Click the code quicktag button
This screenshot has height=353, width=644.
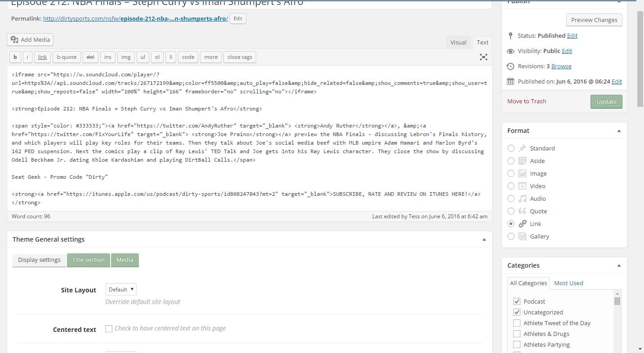pyautogui.click(x=188, y=57)
